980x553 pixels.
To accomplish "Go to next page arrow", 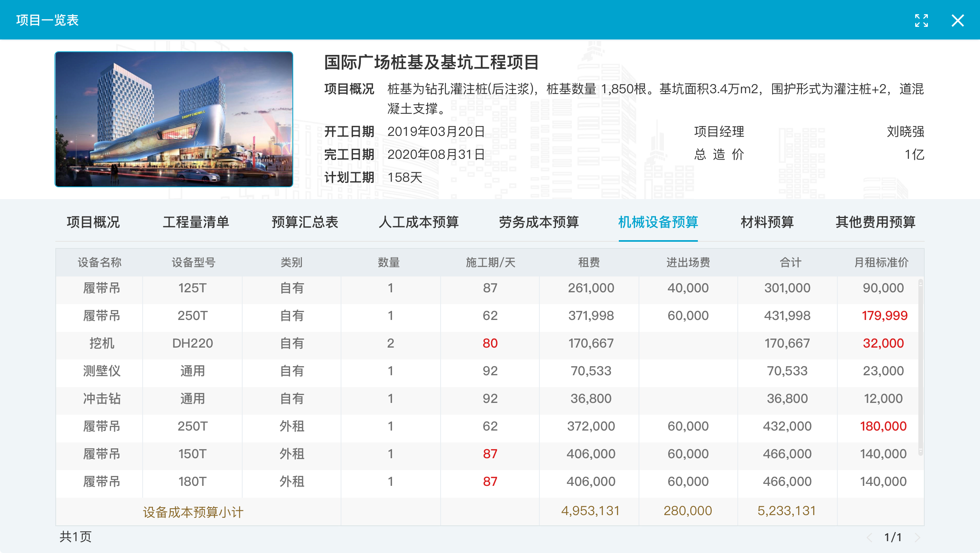I will pos(917,537).
